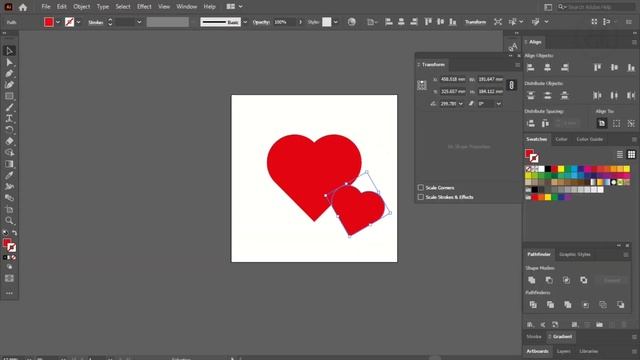This screenshot has height=360, width=640.
Task: Select the Zoom magnifier tool
Action: point(9,221)
